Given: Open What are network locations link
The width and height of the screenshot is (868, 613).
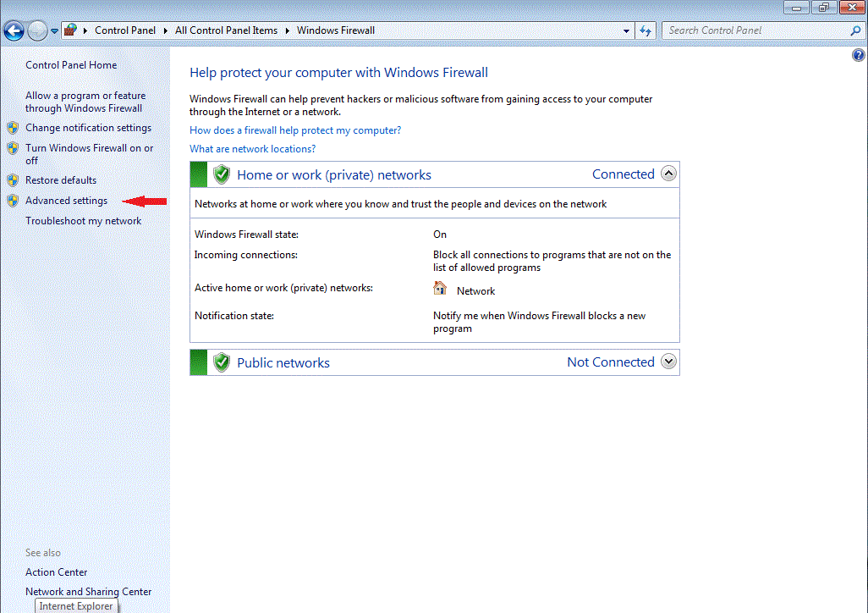Looking at the screenshot, I should pos(252,149).
